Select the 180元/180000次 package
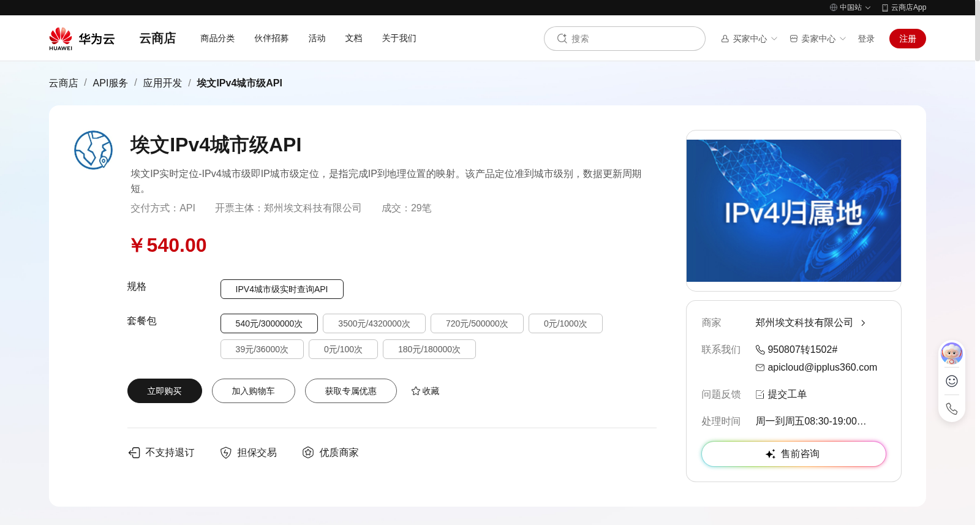 (429, 349)
